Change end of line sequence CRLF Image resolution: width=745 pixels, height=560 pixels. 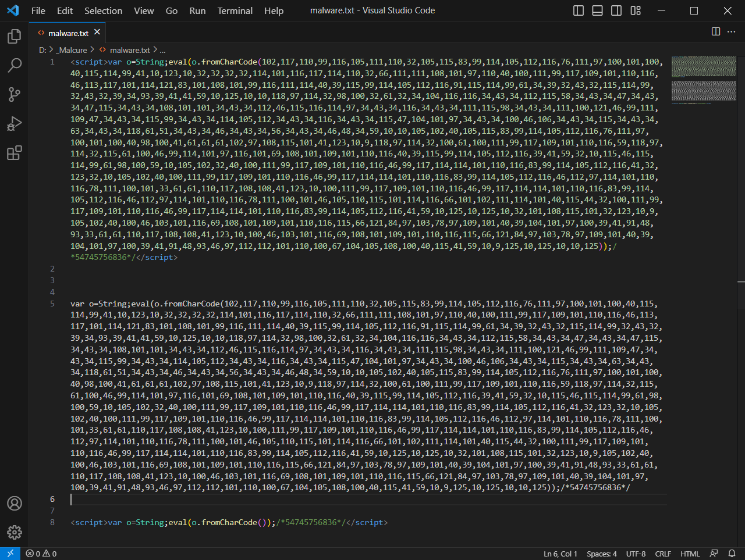pyautogui.click(x=663, y=554)
